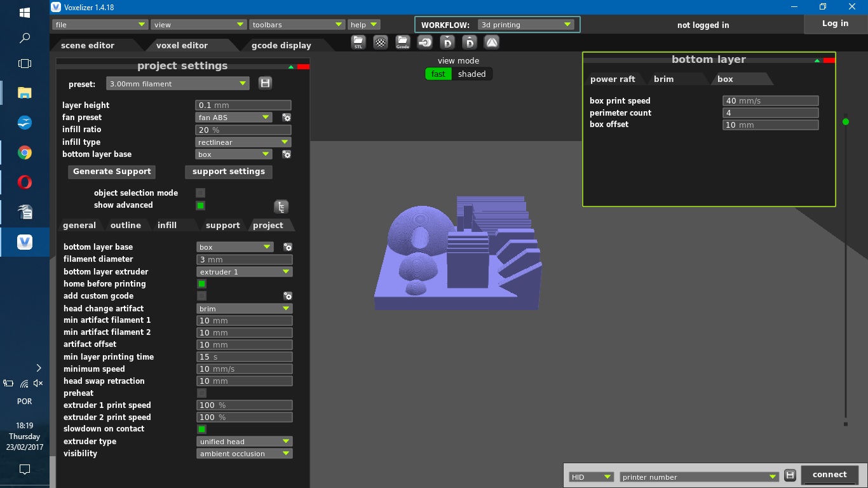Open gear settings beside filament diameter bottom layer base
The image size is (868, 488).
288,247
